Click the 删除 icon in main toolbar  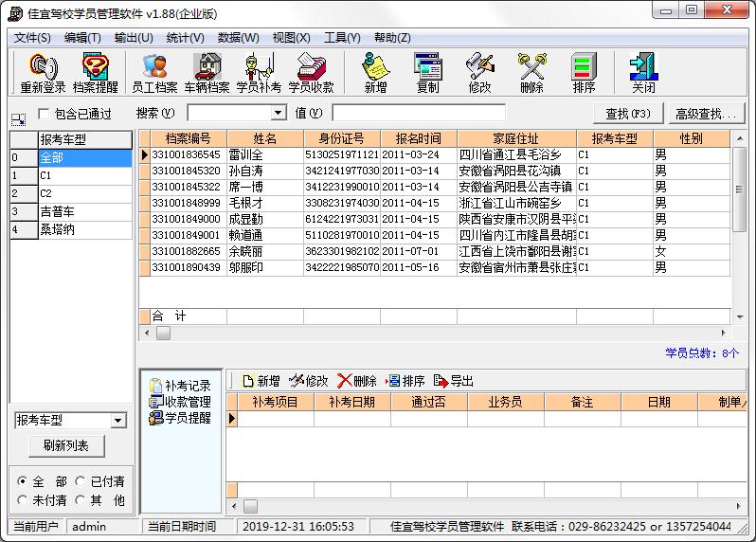(531, 73)
